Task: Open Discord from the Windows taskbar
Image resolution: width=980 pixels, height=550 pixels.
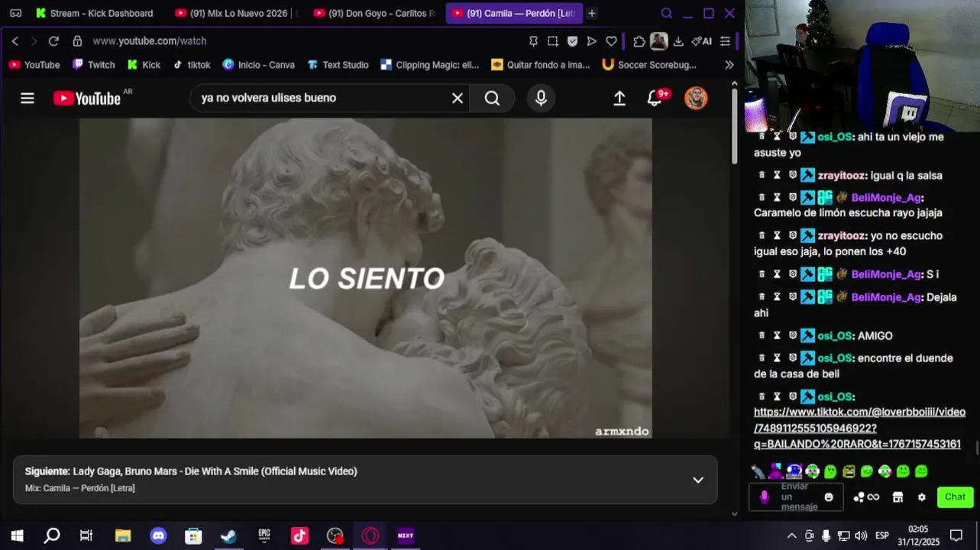Action: [x=158, y=535]
